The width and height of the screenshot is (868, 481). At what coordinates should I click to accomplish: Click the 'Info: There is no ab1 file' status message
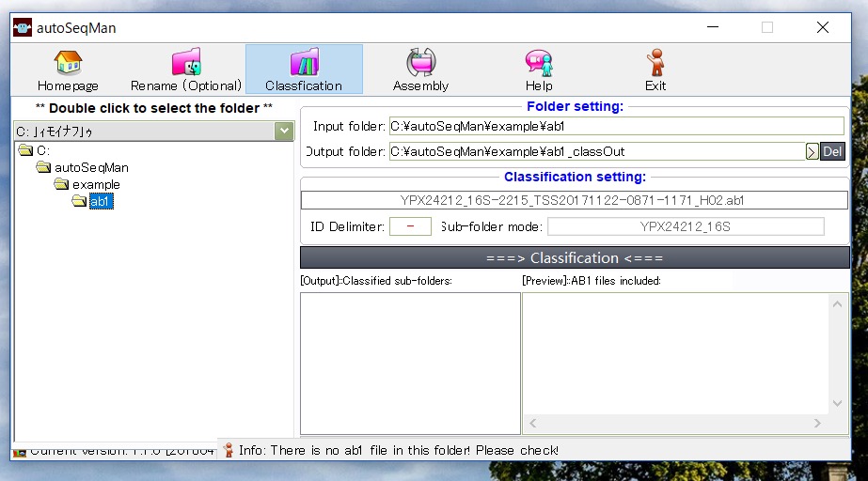(399, 451)
